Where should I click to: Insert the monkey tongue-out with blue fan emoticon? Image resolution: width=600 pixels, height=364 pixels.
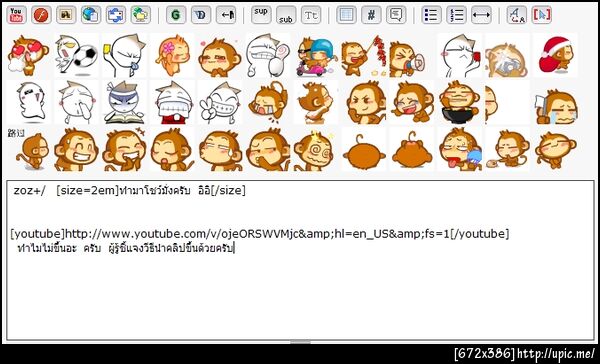[459, 149]
